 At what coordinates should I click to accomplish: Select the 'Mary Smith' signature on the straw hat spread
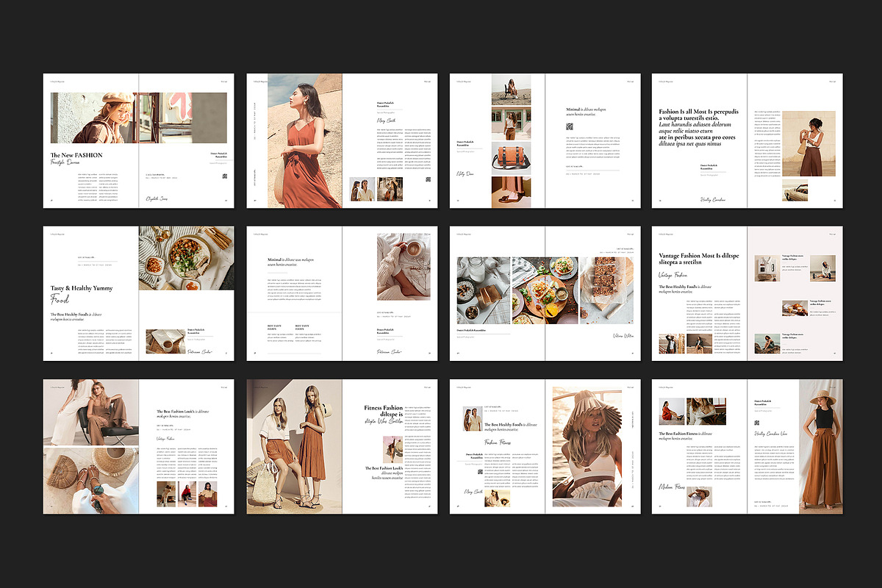pyautogui.click(x=474, y=493)
